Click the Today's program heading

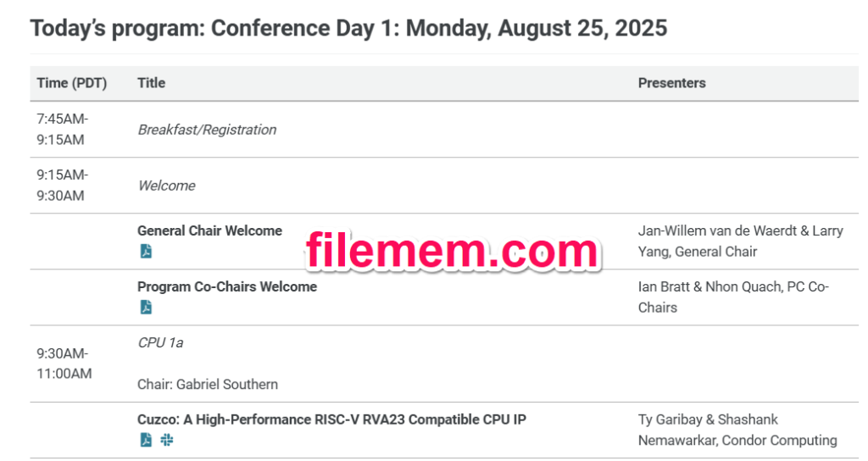coord(348,28)
